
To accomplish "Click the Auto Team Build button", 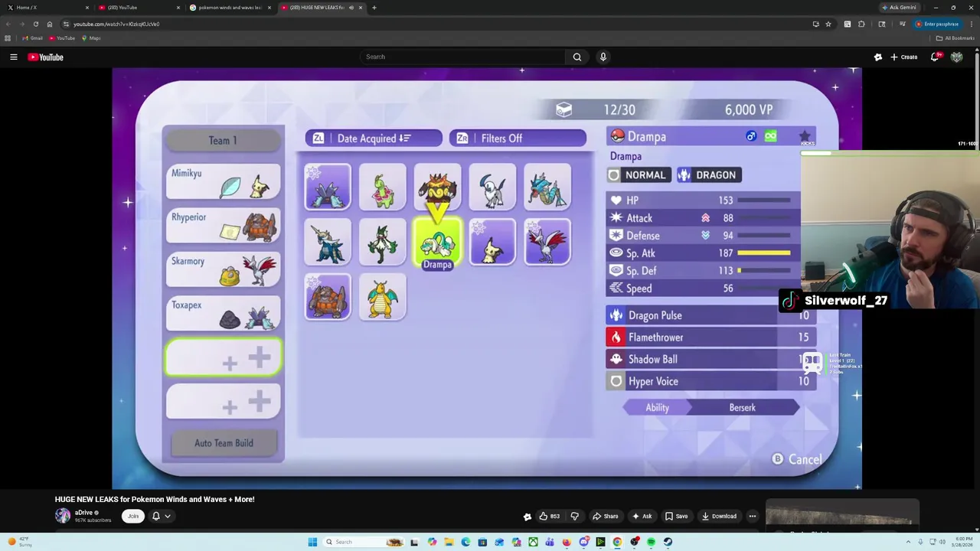I will coord(224,444).
